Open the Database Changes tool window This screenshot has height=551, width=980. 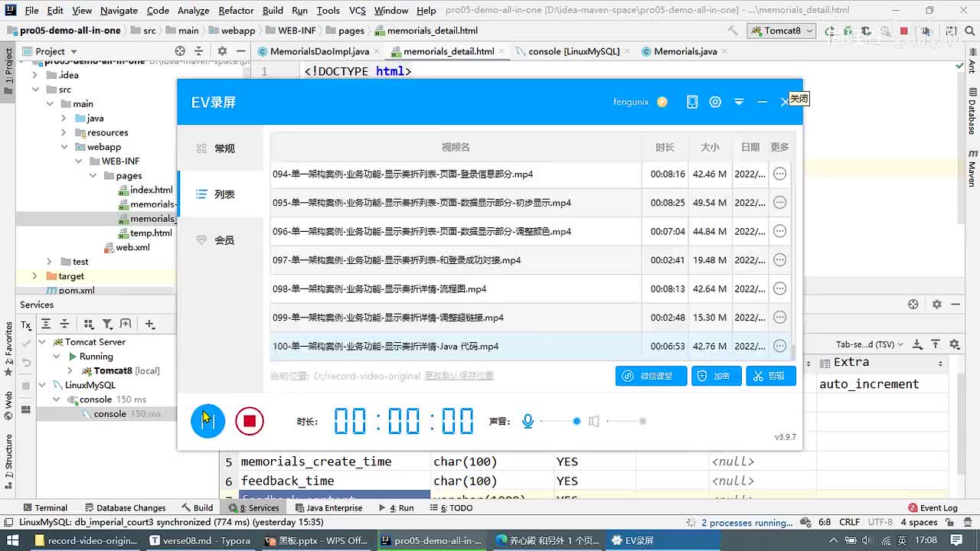125,507
